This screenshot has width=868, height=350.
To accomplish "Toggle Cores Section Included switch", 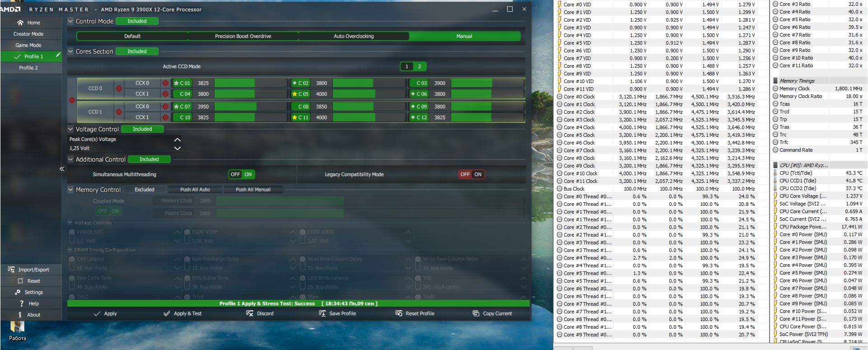I will tap(137, 51).
